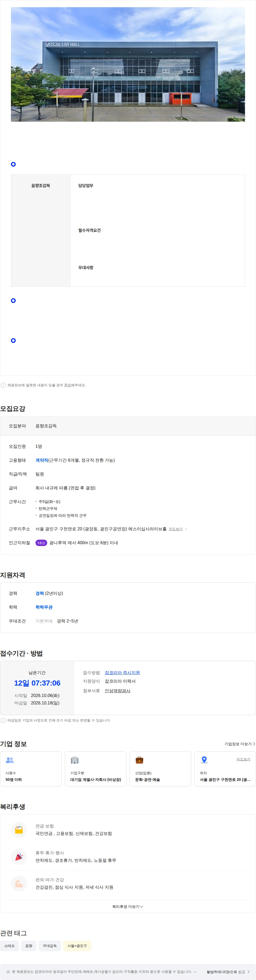This screenshot has height=980, width=256.
Task: Select the 스태프 tag
Action: 10,946
